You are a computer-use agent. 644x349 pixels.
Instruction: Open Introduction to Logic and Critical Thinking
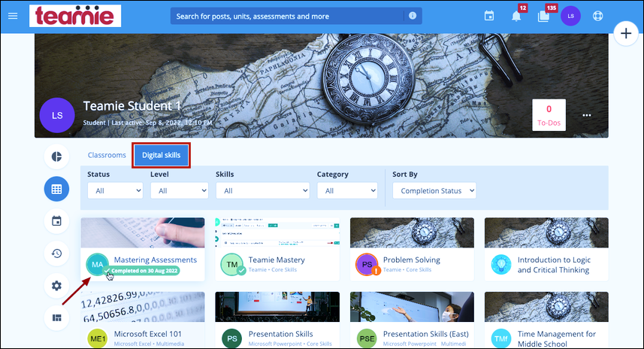(x=554, y=265)
